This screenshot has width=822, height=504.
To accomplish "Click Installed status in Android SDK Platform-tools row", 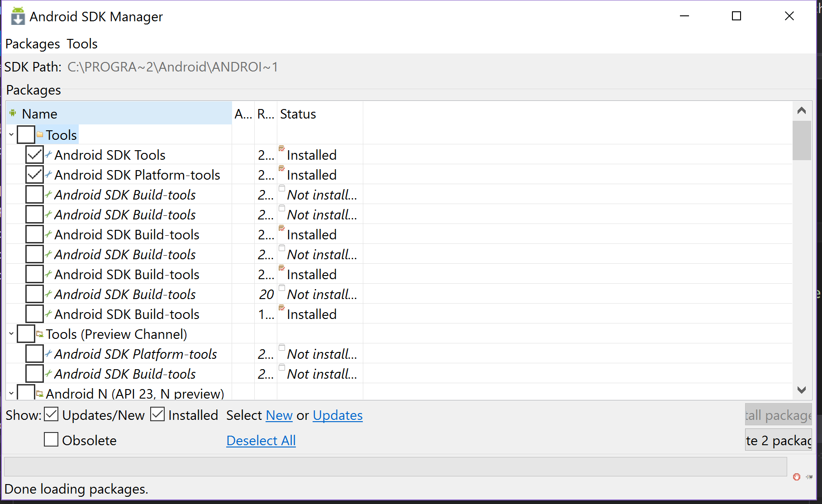I will (312, 175).
